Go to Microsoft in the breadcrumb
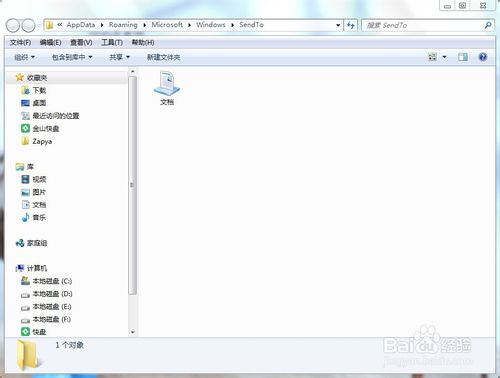 tap(167, 25)
